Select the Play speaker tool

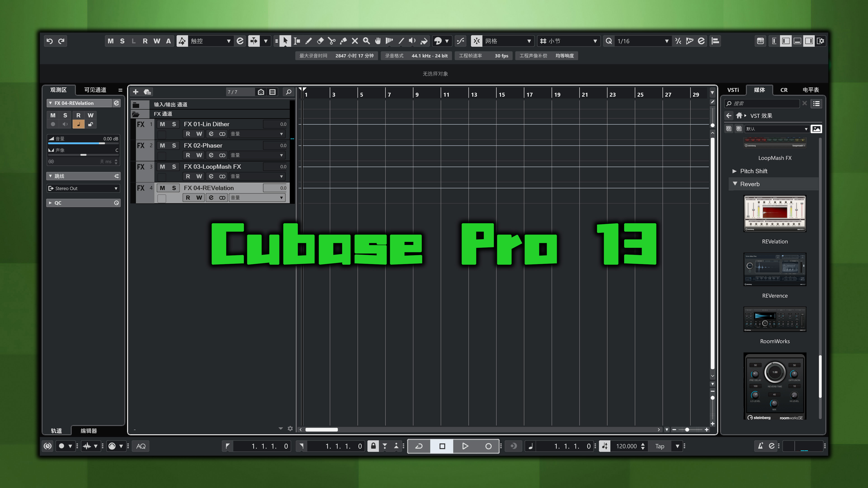coord(413,41)
